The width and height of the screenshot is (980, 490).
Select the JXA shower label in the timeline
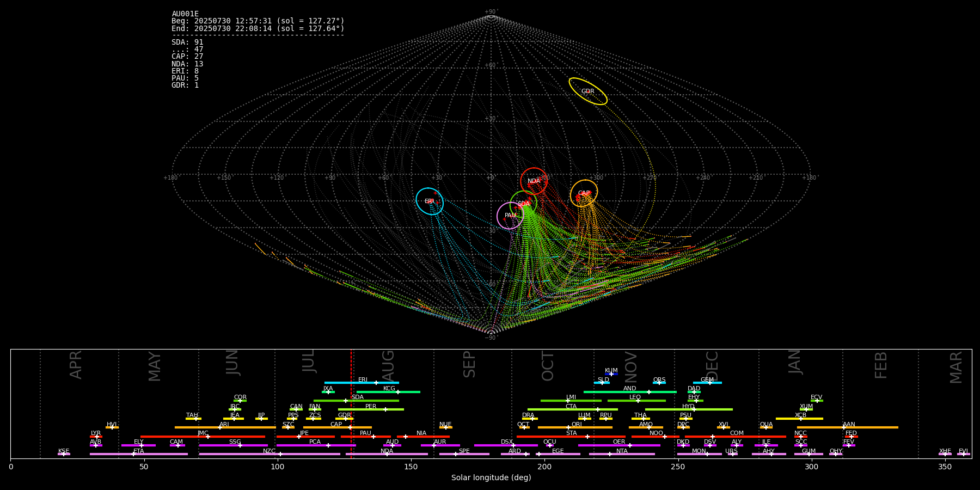[x=328, y=389]
